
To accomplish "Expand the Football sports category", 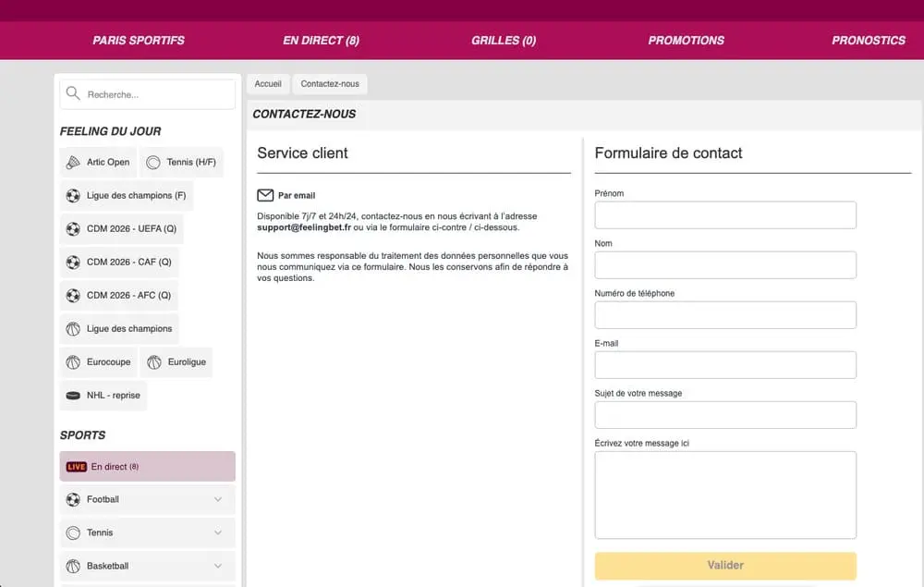I will [x=218, y=499].
